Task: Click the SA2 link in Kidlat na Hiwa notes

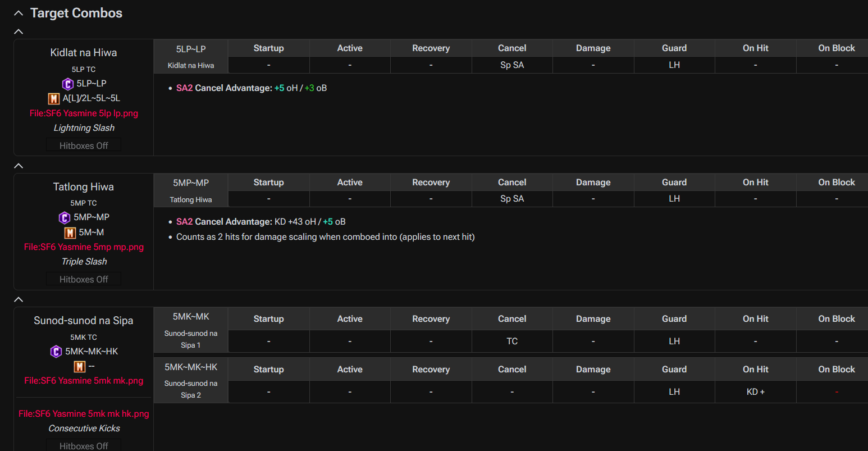Action: tap(185, 88)
